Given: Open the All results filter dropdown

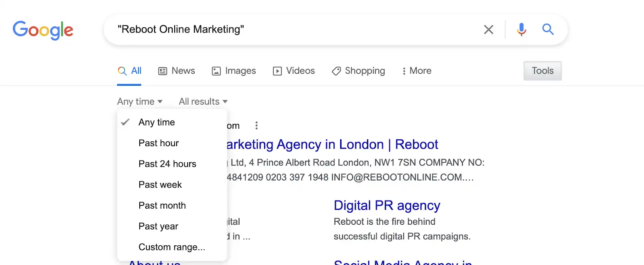Looking at the screenshot, I should (x=203, y=101).
